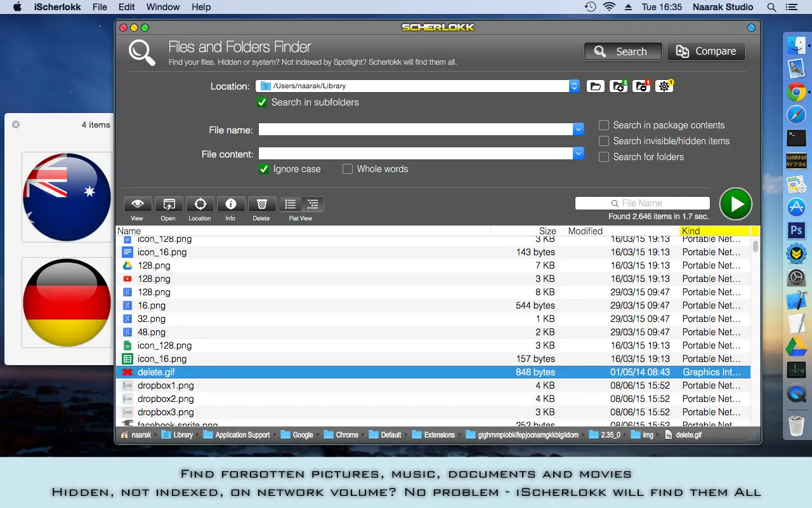The height and width of the screenshot is (508, 812).
Task: Enable Search invisible/hidden items
Action: [604, 141]
